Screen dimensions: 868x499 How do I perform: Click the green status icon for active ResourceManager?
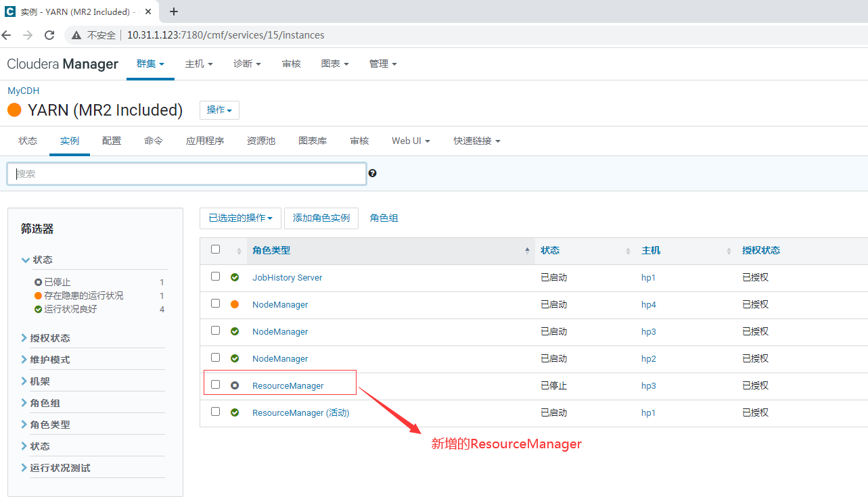[235, 412]
